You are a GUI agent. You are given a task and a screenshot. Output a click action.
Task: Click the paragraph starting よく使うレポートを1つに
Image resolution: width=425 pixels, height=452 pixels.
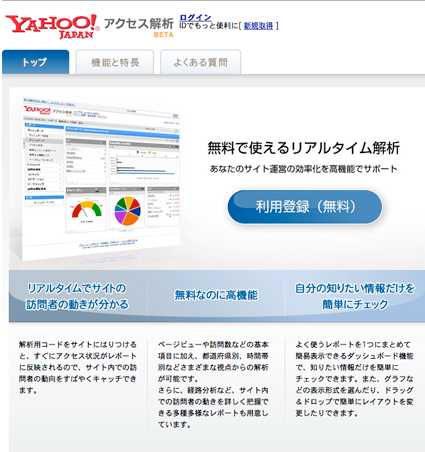coord(354,379)
